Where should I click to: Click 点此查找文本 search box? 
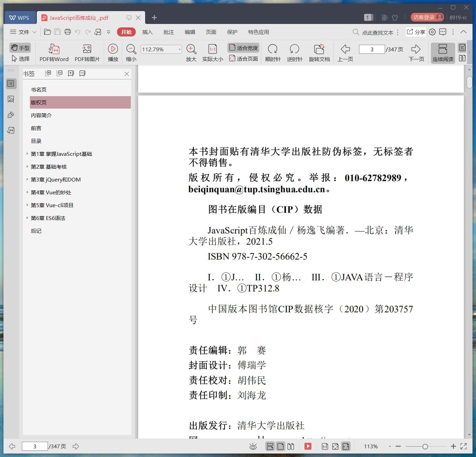(373, 32)
